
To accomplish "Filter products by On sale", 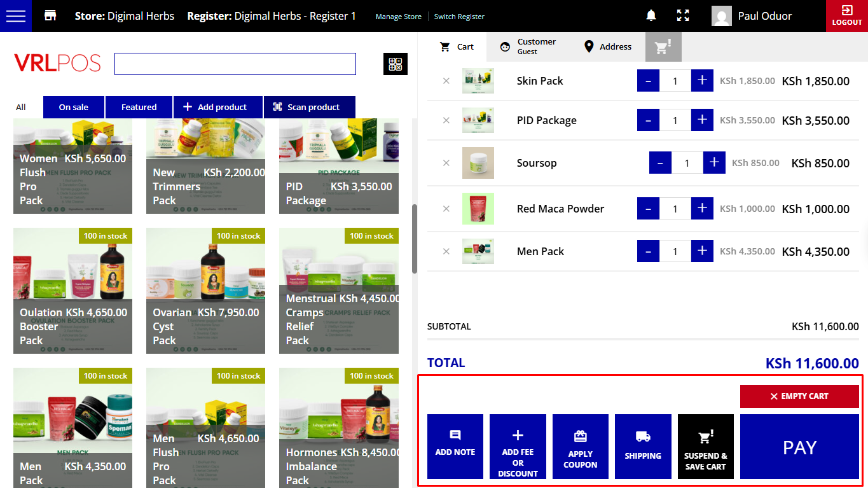I will (x=74, y=107).
